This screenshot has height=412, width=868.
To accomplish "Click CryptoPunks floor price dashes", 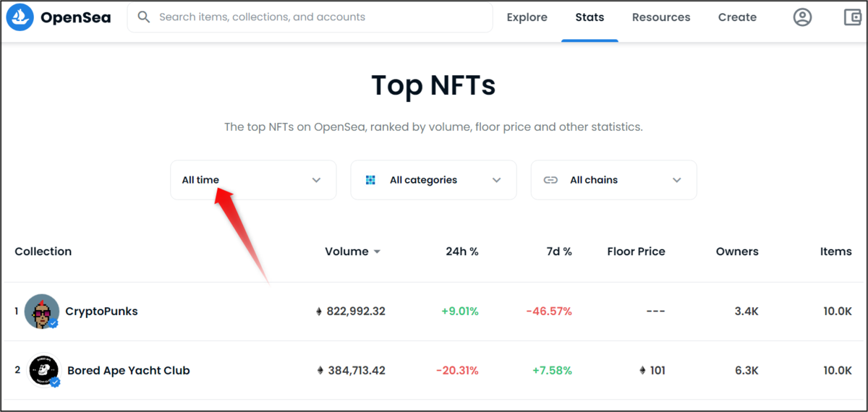I will [x=655, y=312].
